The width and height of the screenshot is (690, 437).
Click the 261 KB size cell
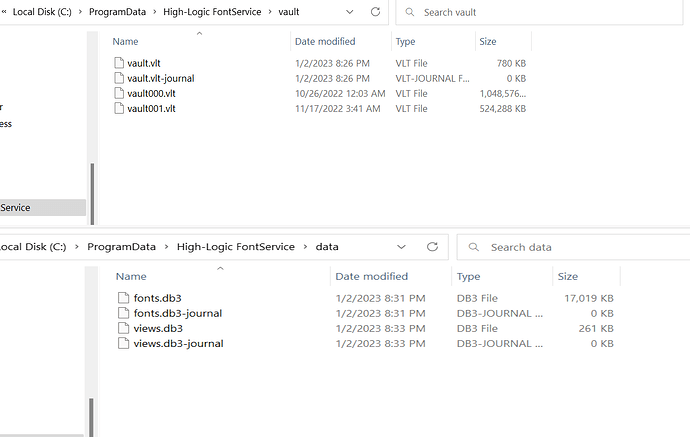click(596, 328)
